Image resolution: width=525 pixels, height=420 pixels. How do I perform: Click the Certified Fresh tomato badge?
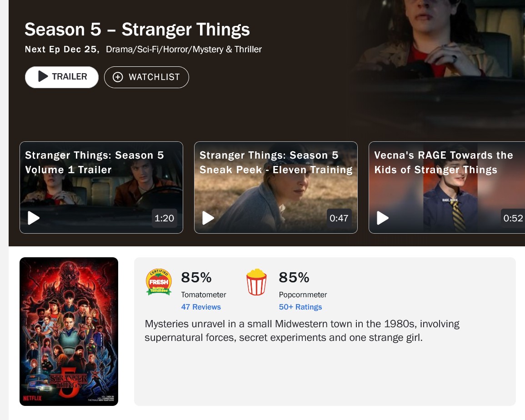(158, 282)
